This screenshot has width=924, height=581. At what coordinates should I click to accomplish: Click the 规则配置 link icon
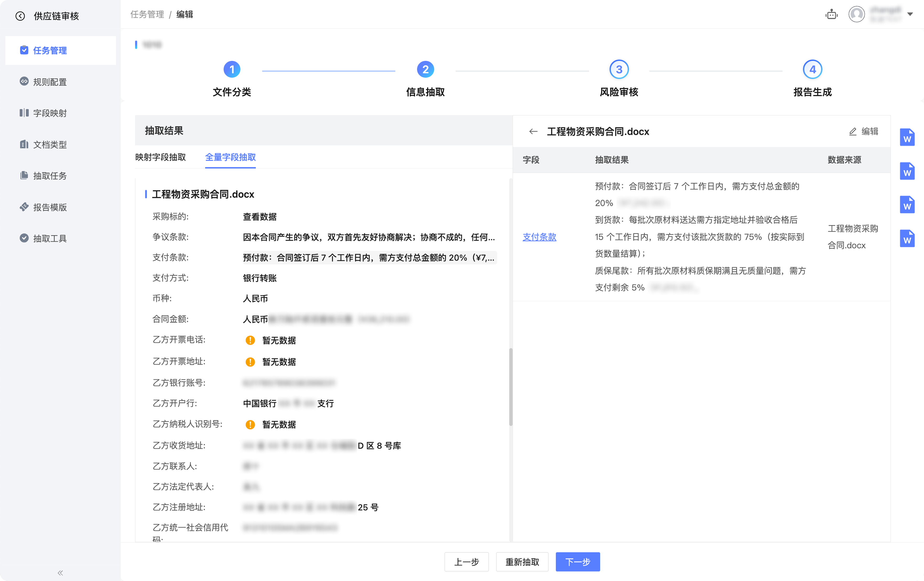tap(24, 81)
